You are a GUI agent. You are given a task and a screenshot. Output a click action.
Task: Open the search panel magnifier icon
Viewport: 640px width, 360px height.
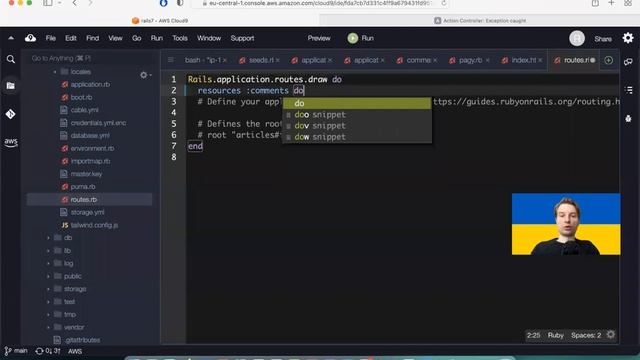click(x=11, y=59)
